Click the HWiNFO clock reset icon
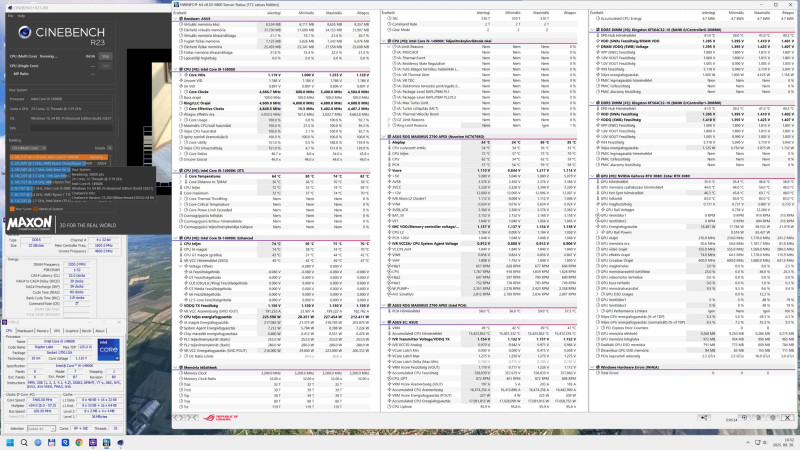The image size is (800, 450). click(744, 417)
